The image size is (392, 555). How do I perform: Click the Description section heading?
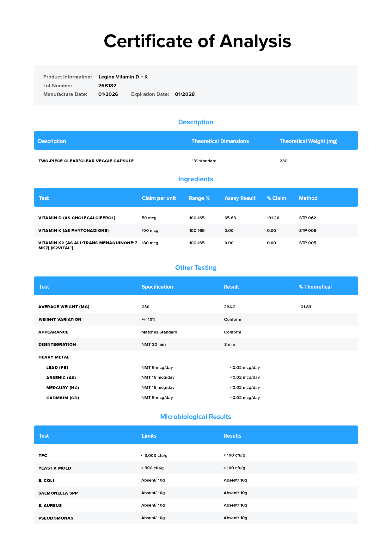196,122
